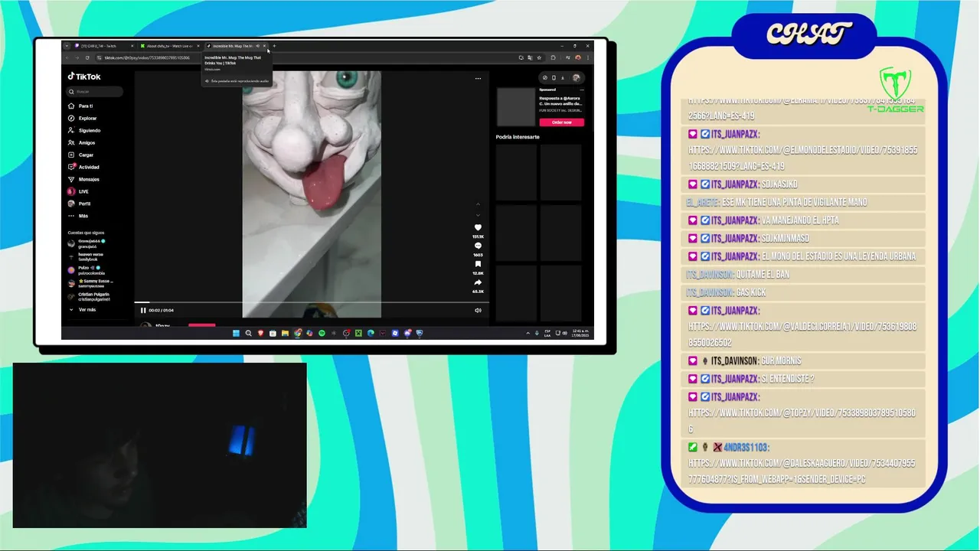Share the video with arrow icon
Viewport: 980px width, 551px height.
pyautogui.click(x=478, y=282)
